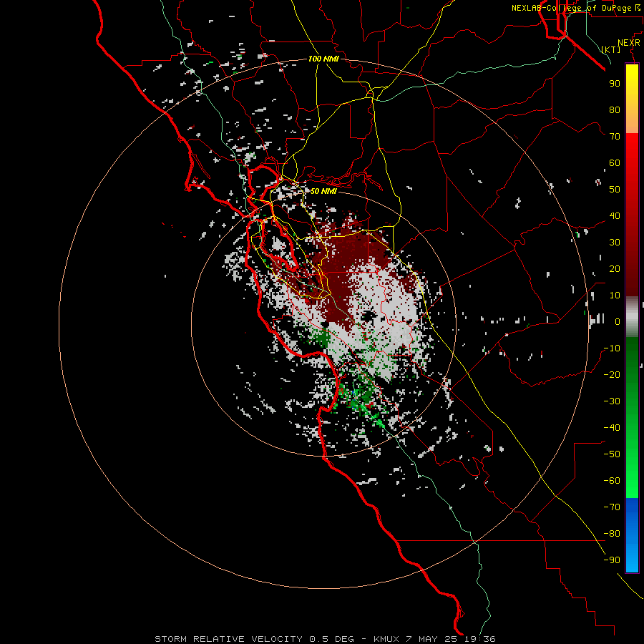Viewport: 644px width, 644px height.
Task: Click the -80 value on velocity scale
Action: [612, 534]
